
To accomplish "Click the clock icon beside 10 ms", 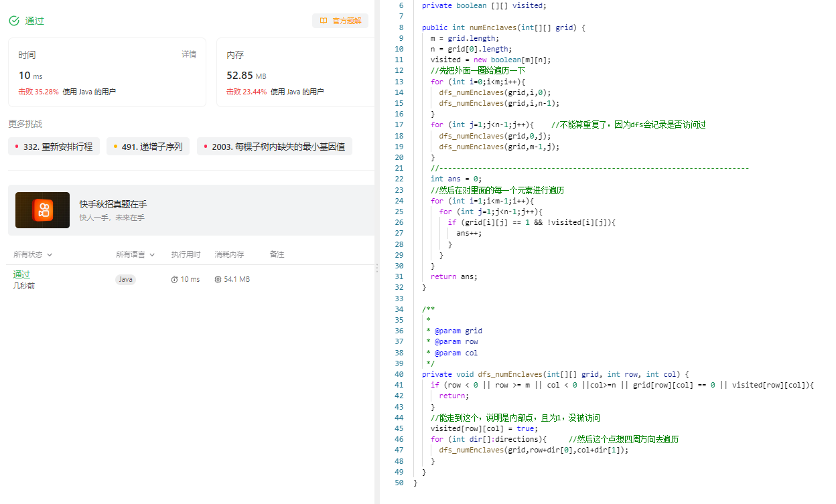I will [x=175, y=279].
